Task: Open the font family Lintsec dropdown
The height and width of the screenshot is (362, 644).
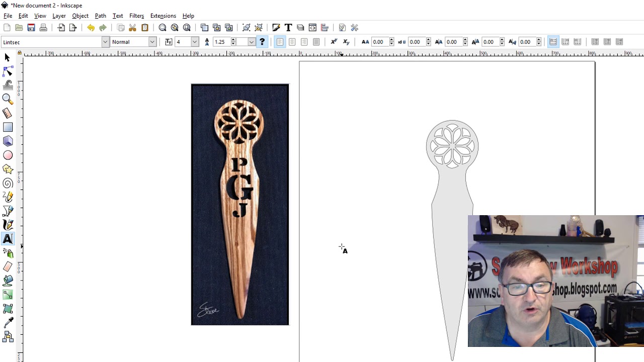Action: pos(105,42)
